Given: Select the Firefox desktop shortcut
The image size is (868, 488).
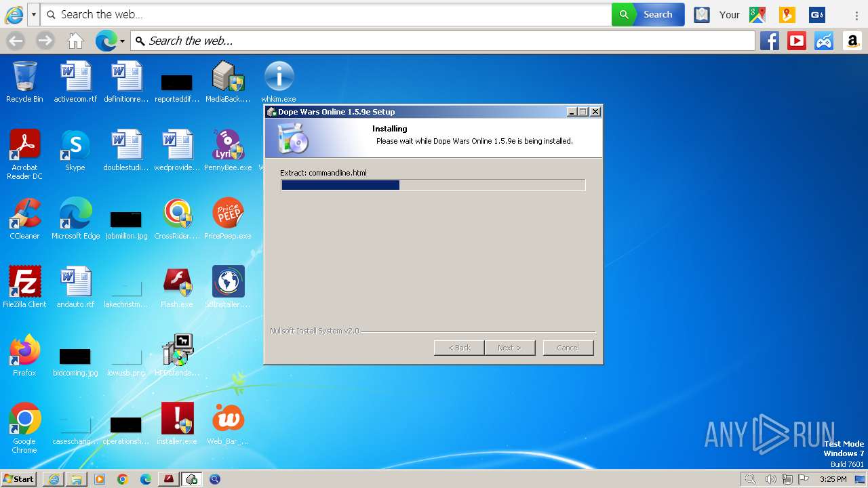Looking at the screenshot, I should click(x=24, y=356).
